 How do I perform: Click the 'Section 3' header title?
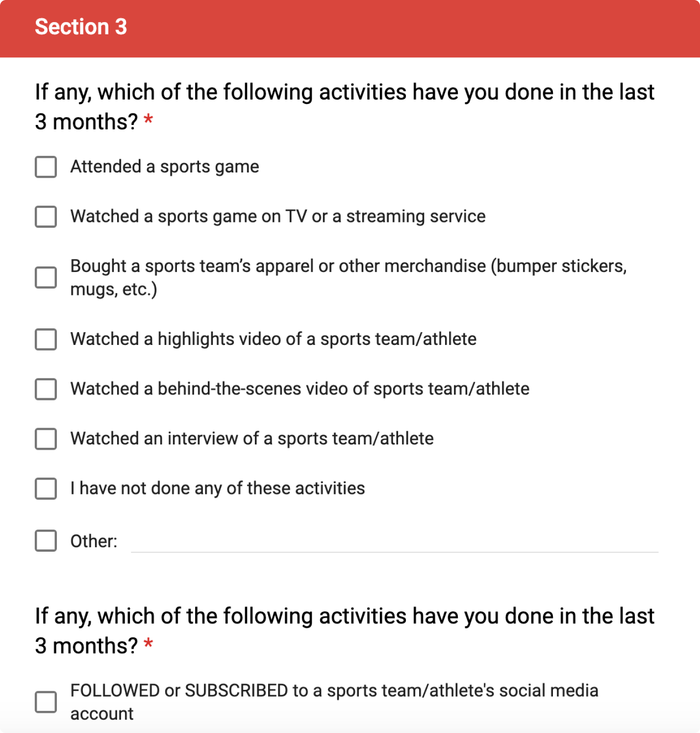tap(81, 27)
